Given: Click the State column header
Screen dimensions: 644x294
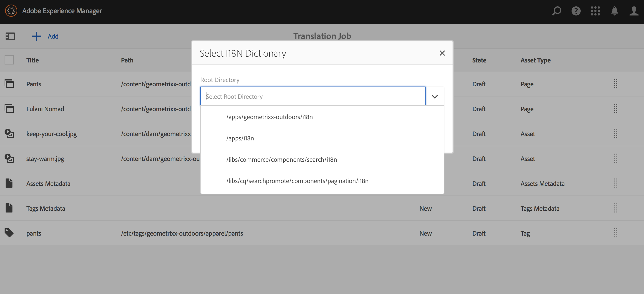Looking at the screenshot, I should (479, 60).
